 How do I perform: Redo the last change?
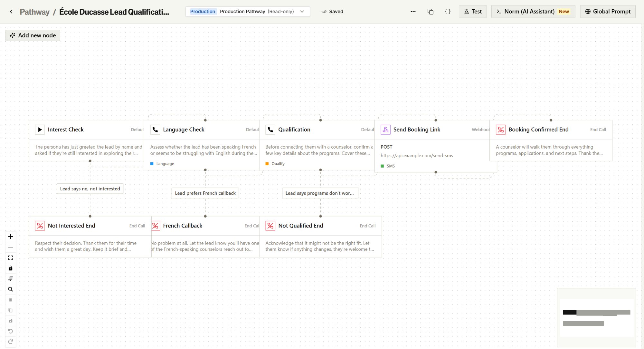(11, 342)
